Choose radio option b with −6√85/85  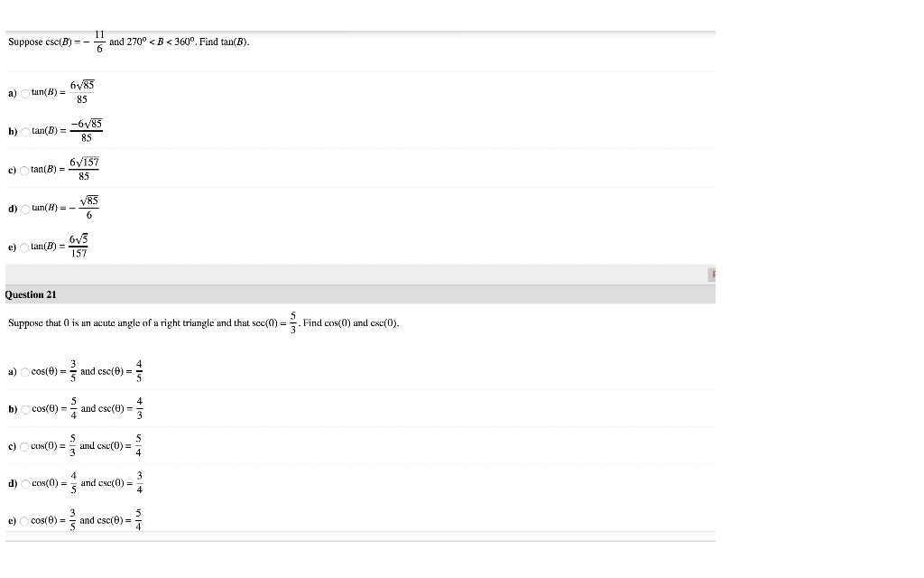click(x=25, y=132)
